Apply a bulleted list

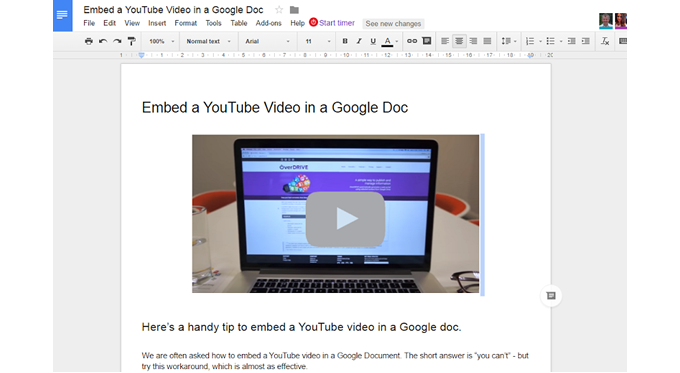(550, 41)
